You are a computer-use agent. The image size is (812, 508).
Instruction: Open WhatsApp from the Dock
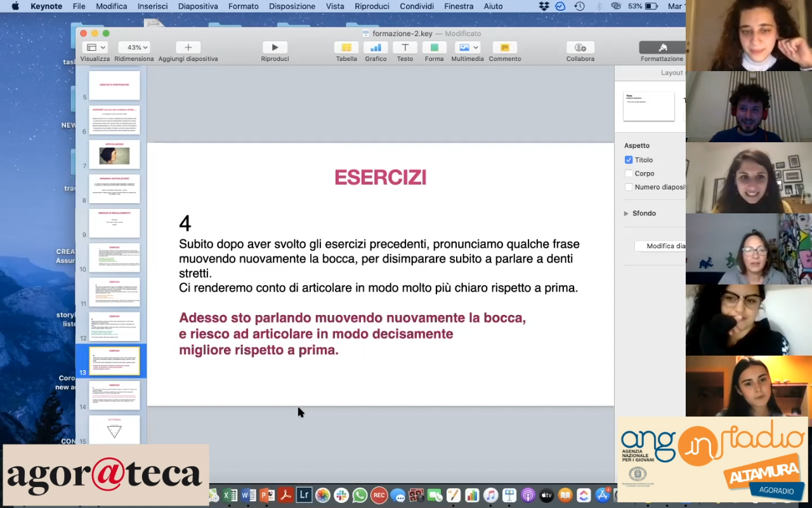click(360, 495)
